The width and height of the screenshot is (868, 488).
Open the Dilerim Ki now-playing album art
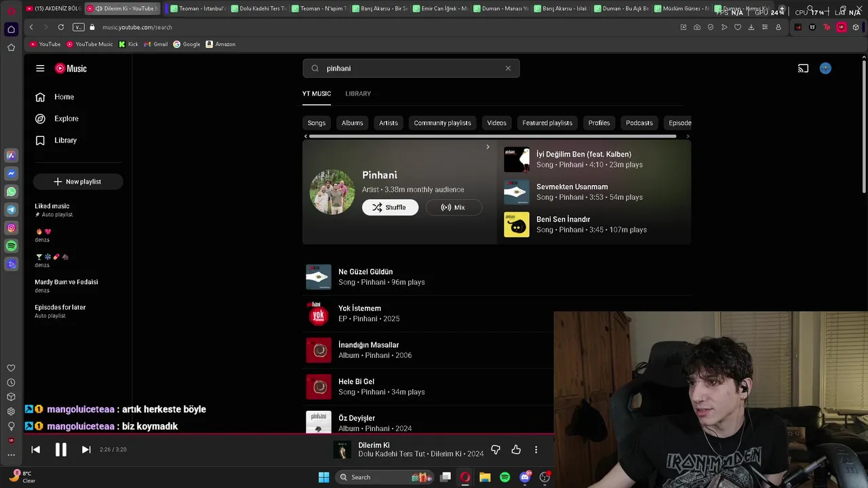[x=342, y=449]
